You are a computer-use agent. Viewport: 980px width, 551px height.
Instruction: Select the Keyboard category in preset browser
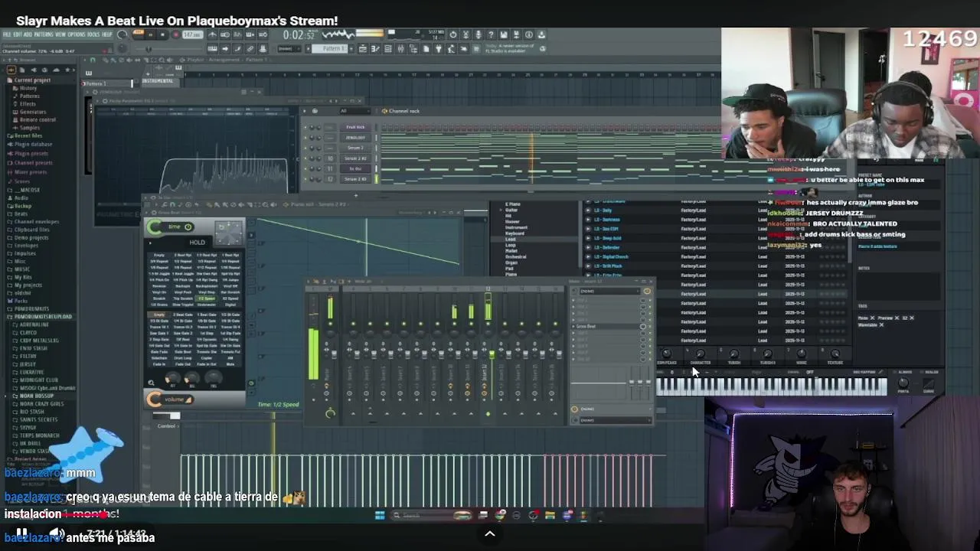[514, 233]
